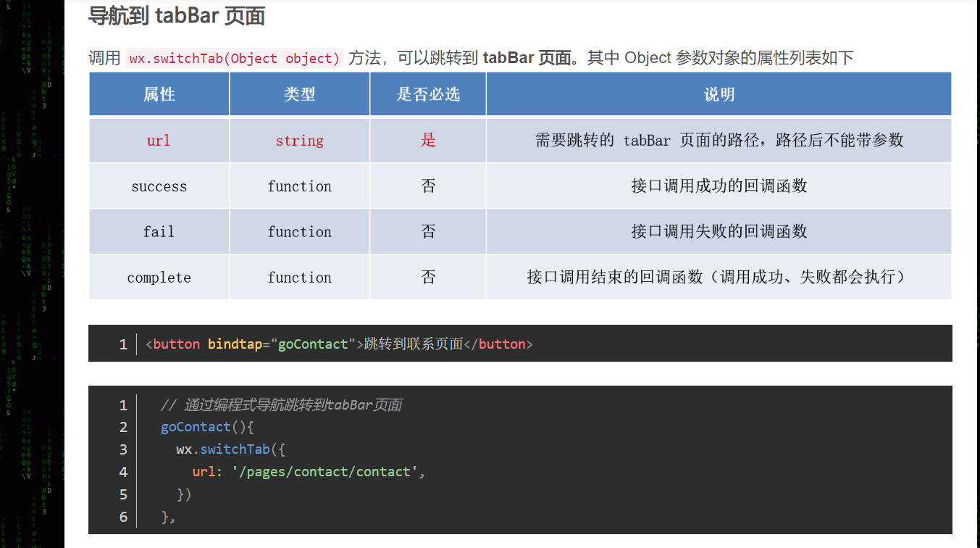Click the heading 导航到 tabBar 页面

point(176,15)
